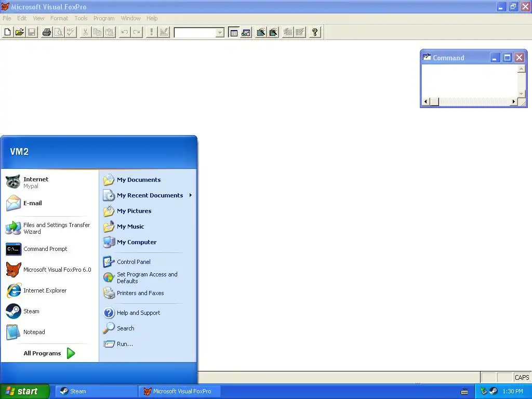The height and width of the screenshot is (399, 532).
Task: Click the Spelling check toolbar icon
Action: [71, 32]
